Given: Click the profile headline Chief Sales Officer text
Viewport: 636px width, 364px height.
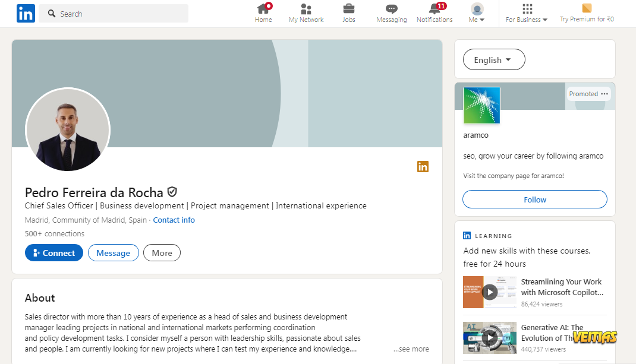Looking at the screenshot, I should click(196, 205).
